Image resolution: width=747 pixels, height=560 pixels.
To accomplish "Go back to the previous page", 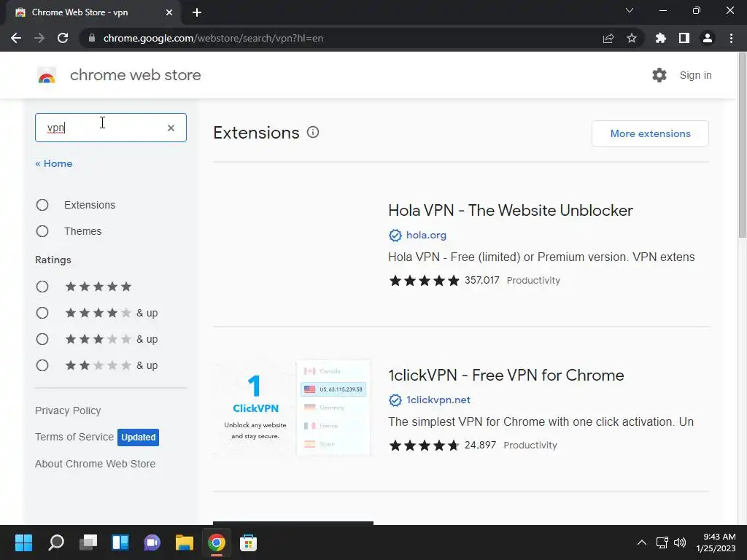I will coord(16,38).
